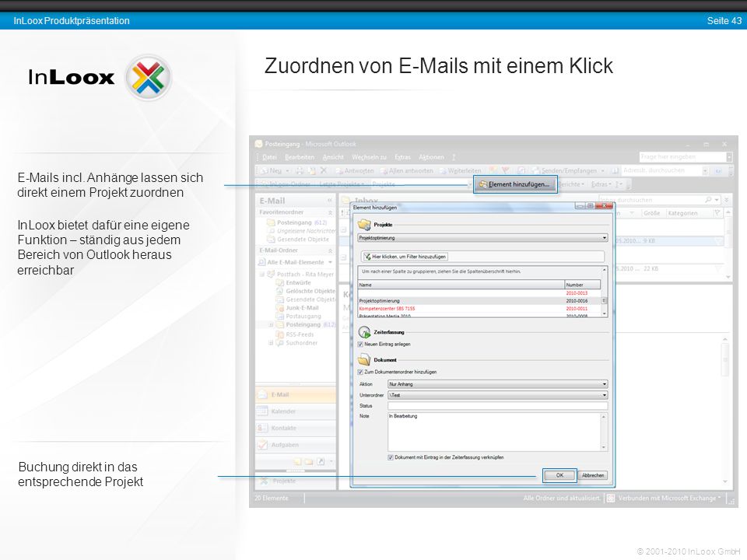This screenshot has width=747, height=560.
Task: Open the address book icon beside Adressb. durchsuchen
Action: tap(615, 170)
